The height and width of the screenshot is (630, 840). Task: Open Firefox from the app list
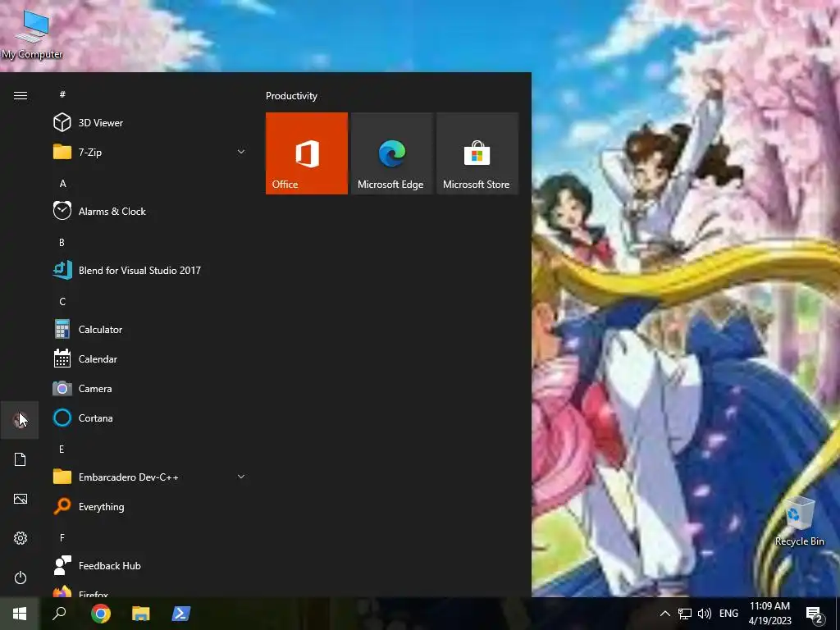point(149,592)
